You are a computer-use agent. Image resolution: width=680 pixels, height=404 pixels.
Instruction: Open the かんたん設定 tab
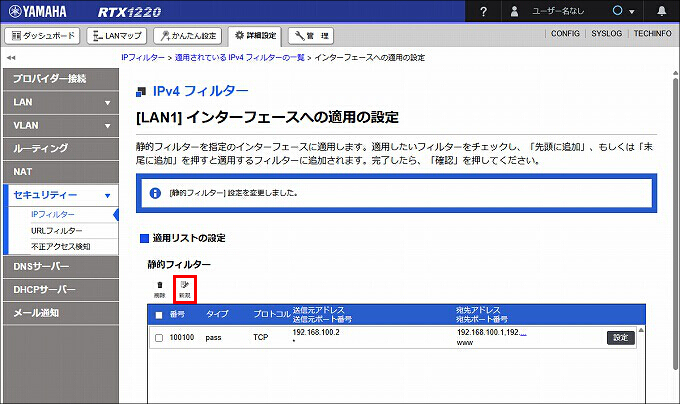(187, 36)
